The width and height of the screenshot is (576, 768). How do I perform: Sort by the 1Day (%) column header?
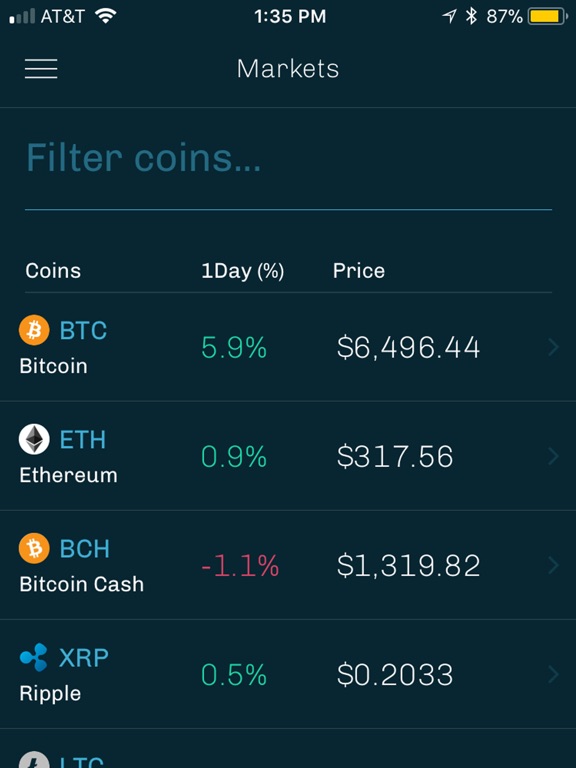(242, 271)
